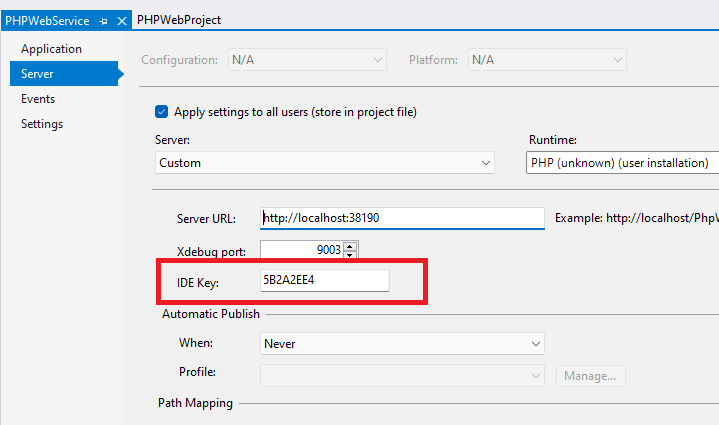This screenshot has height=425, width=719.
Task: Go to the Events properties page
Action: [x=38, y=99]
